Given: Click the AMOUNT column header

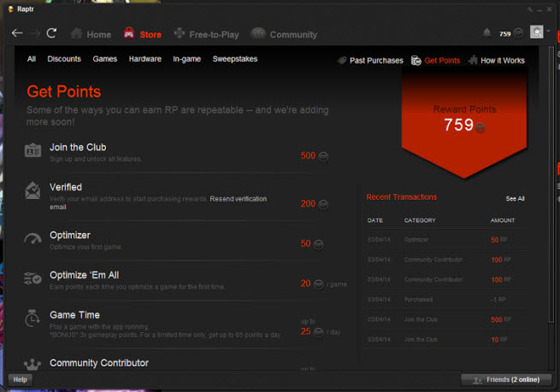Looking at the screenshot, I should [x=503, y=220].
